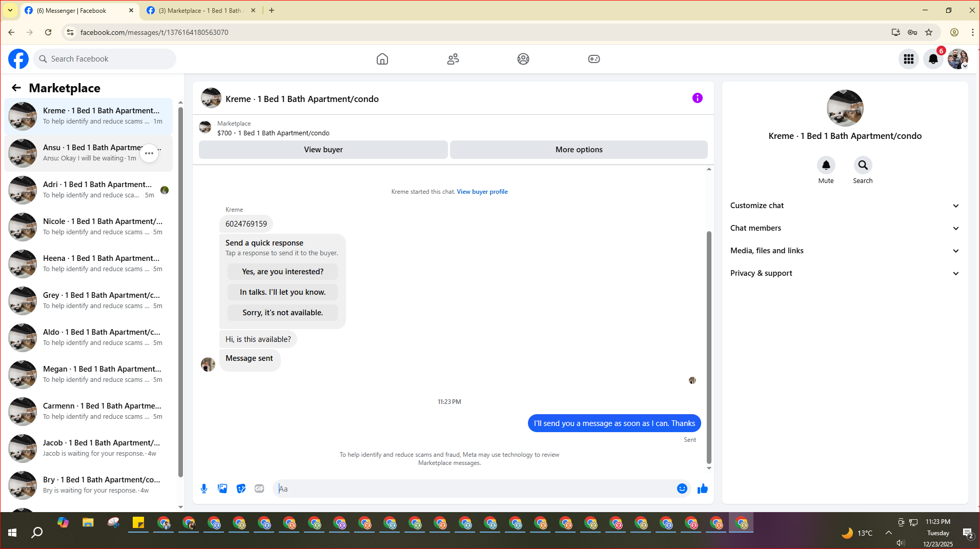Screen dimensions: 980x549
Task: Send quick response 'Sorry, it's not available.'
Action: (x=282, y=313)
